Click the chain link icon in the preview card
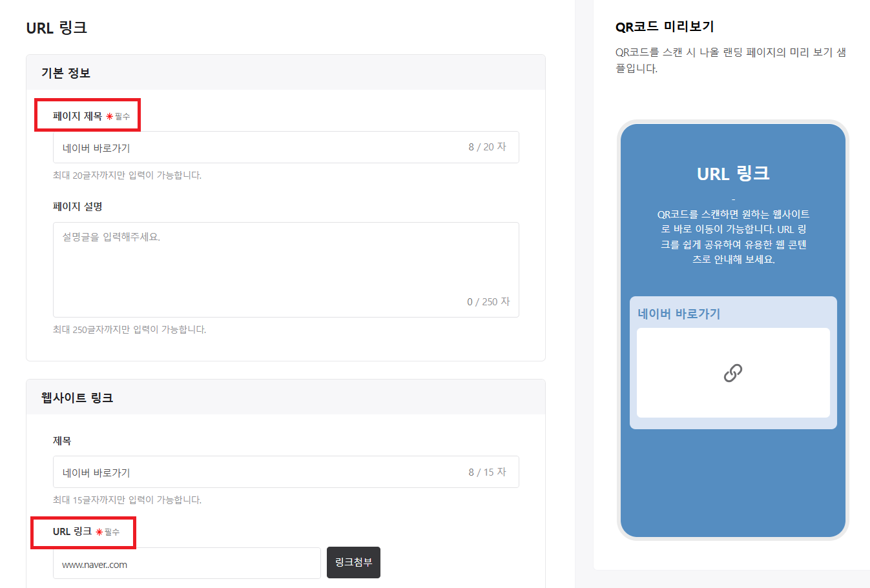Viewport: 870px width, 588px height. (x=733, y=372)
